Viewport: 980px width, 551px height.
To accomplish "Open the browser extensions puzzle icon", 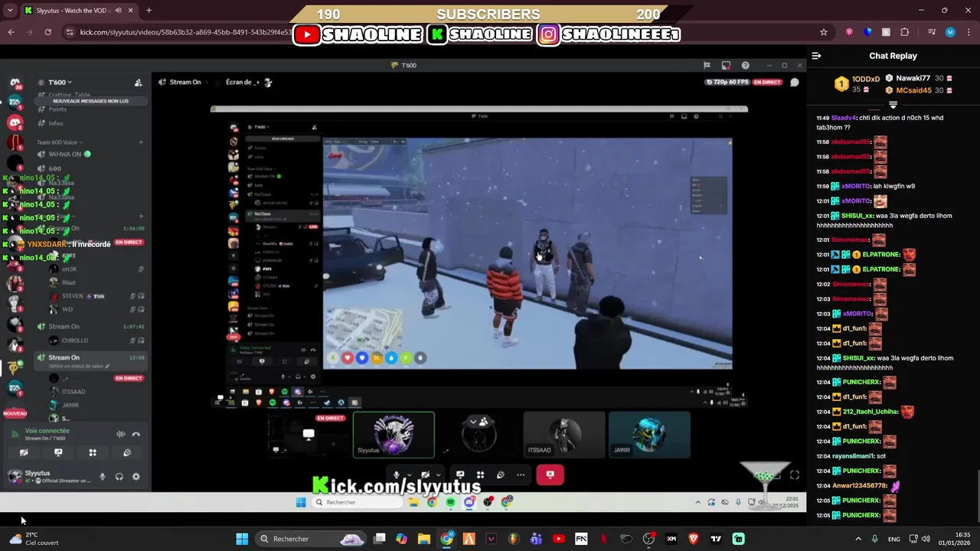I will 905,32.
